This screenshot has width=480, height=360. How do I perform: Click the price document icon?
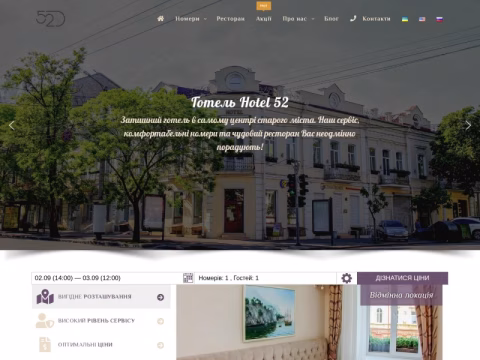click(45, 345)
